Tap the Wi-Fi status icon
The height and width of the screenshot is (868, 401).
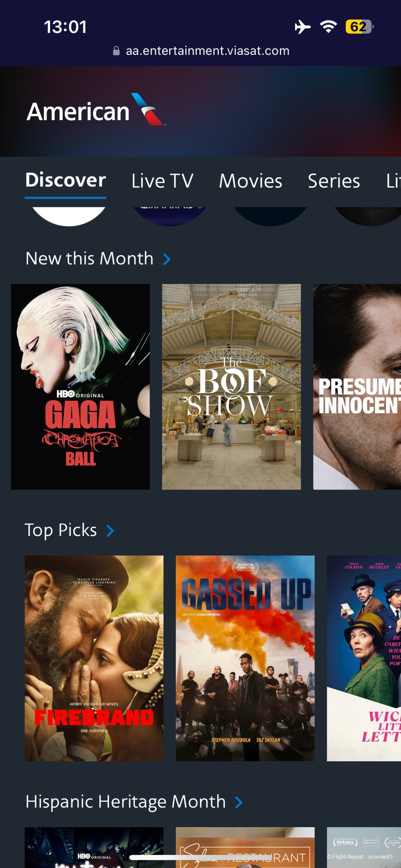tap(328, 27)
